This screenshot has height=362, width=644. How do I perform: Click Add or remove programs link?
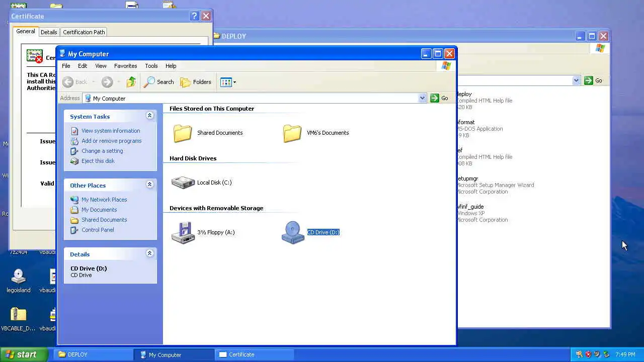(x=111, y=141)
